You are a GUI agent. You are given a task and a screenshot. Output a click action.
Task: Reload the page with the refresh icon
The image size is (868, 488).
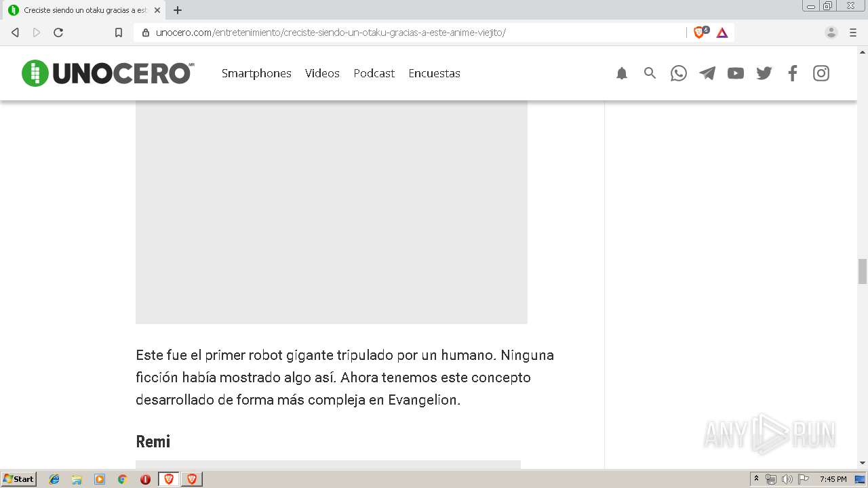pyautogui.click(x=58, y=33)
